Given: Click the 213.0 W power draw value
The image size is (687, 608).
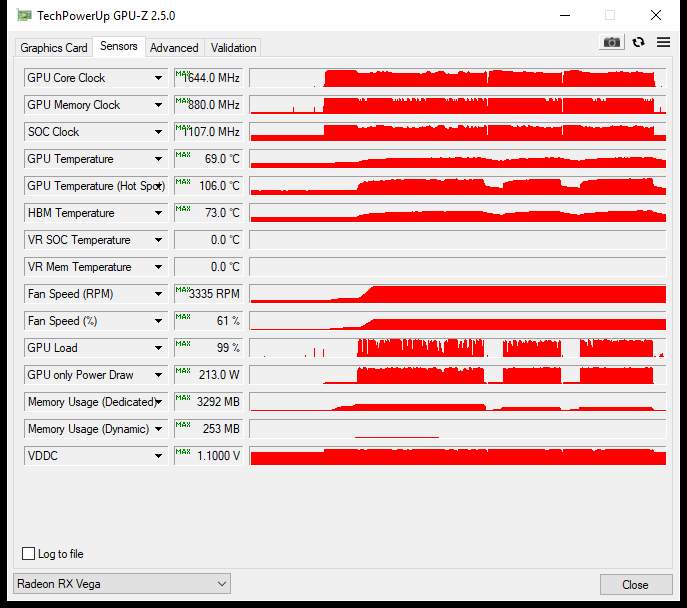Looking at the screenshot, I should pos(209,375).
